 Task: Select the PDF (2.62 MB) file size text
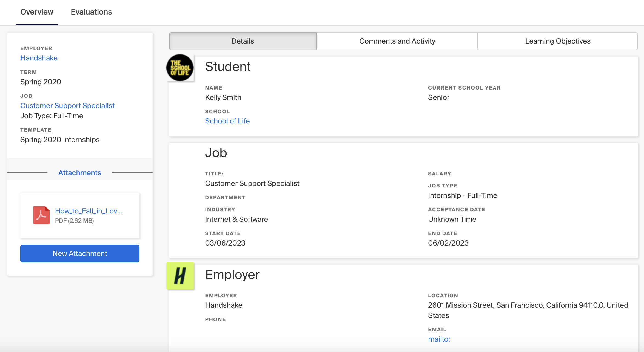[x=75, y=221]
